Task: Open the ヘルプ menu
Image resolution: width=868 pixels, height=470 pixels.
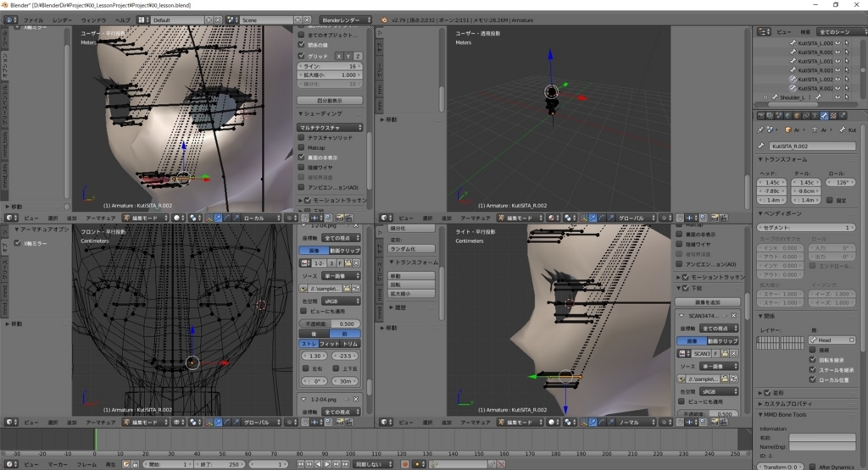Action: [x=122, y=20]
